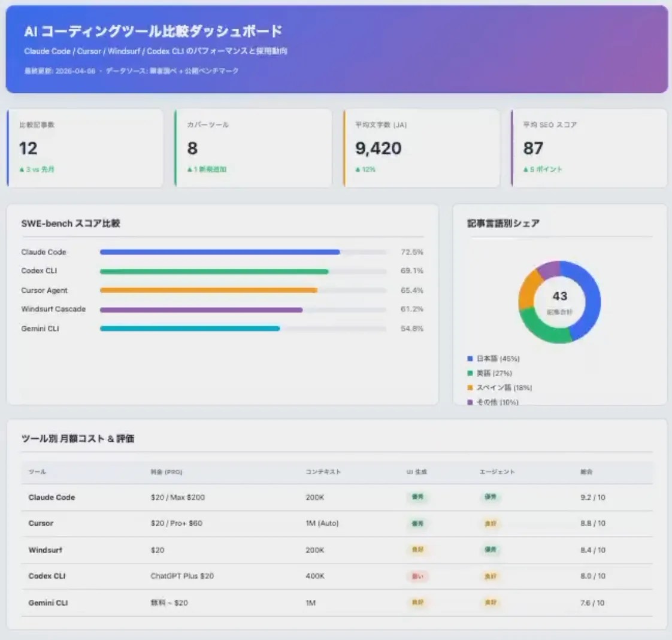672x640 pixels.
Task: Click the 'ツール別 月額コスト & 評価' table heading
Action: click(x=78, y=438)
